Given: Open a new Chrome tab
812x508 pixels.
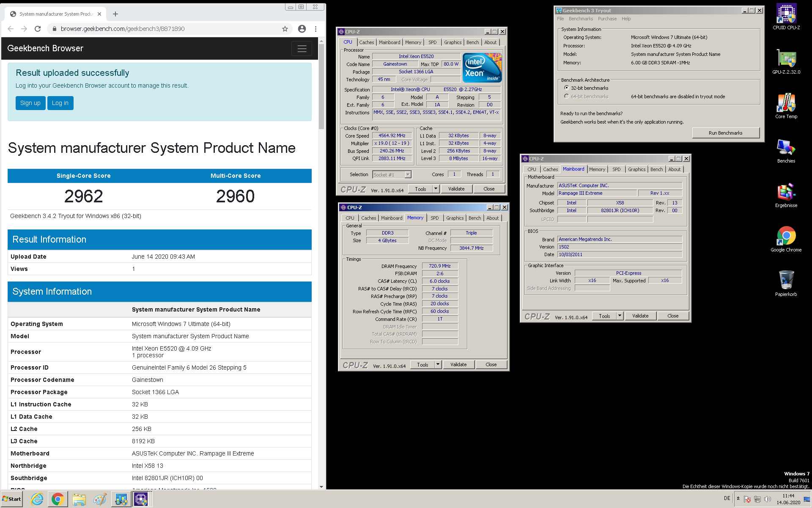Looking at the screenshot, I should point(115,14).
